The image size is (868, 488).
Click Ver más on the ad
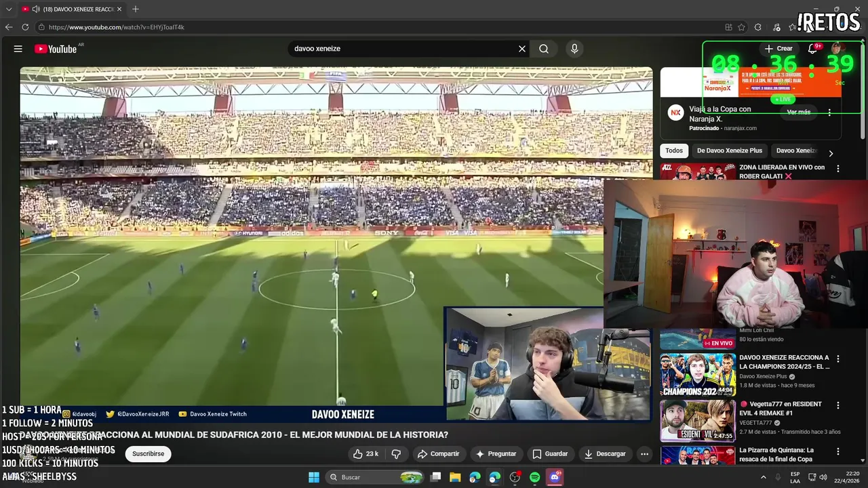pos(799,112)
